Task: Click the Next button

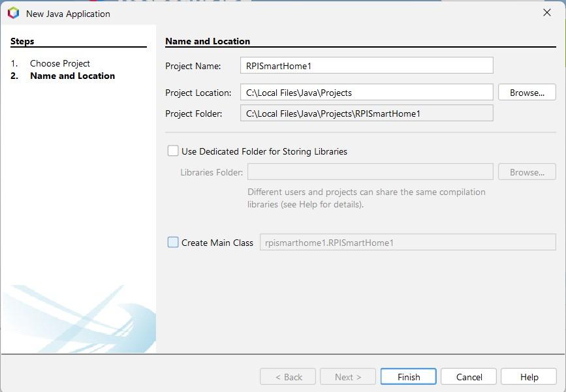Action: tap(348, 377)
